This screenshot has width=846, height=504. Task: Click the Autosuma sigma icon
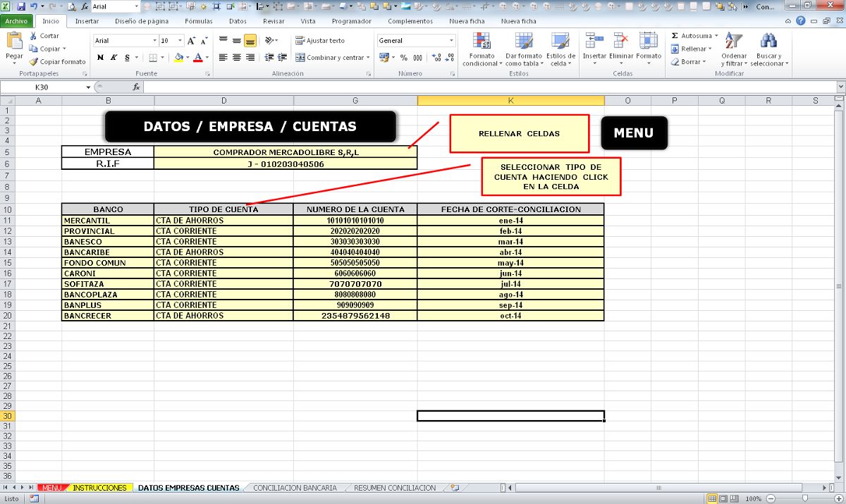coord(675,35)
